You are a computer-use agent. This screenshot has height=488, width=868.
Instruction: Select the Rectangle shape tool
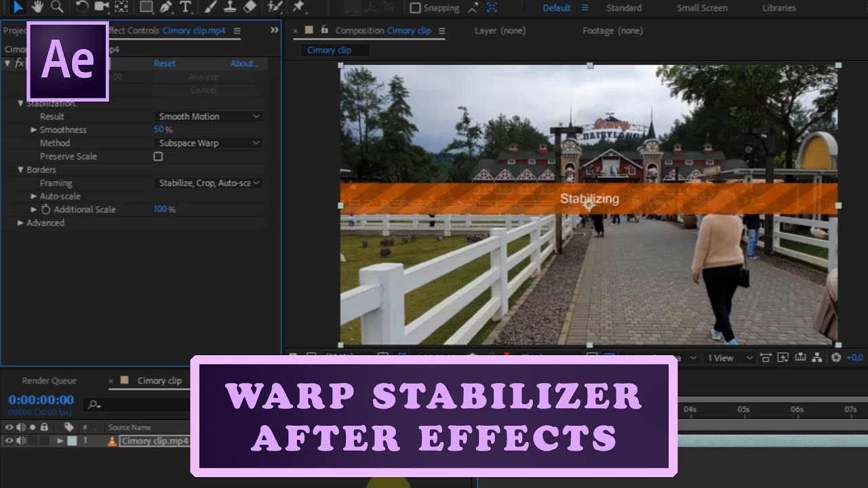point(146,7)
